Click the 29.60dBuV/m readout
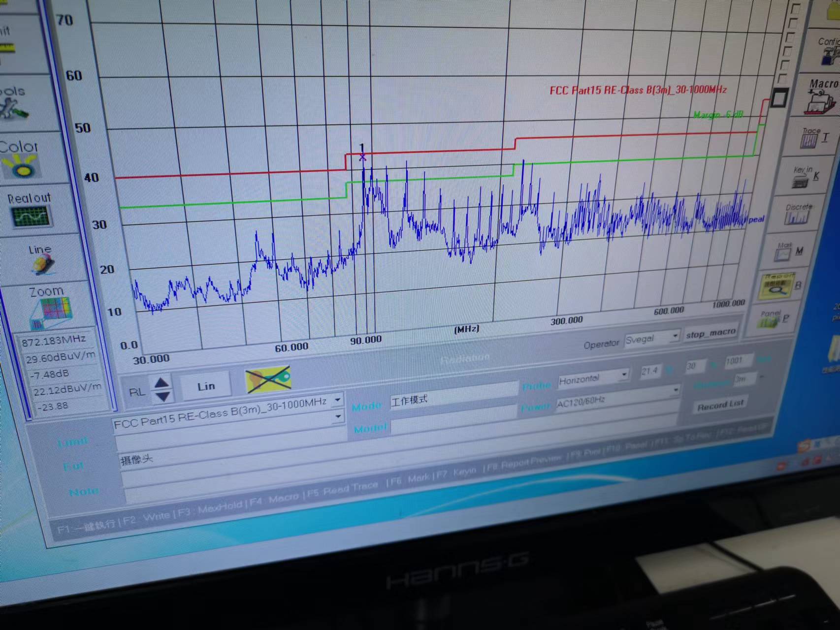840x630 pixels. 61,357
